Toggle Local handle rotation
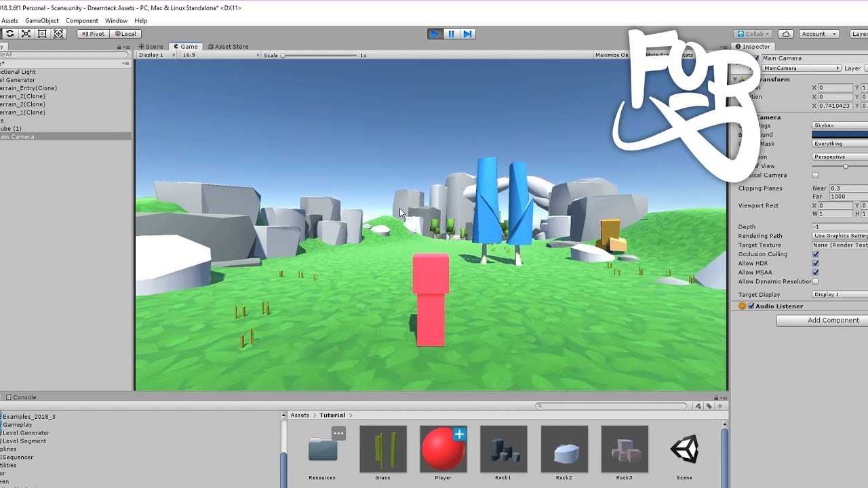The width and height of the screenshot is (868, 488). pyautogui.click(x=125, y=34)
